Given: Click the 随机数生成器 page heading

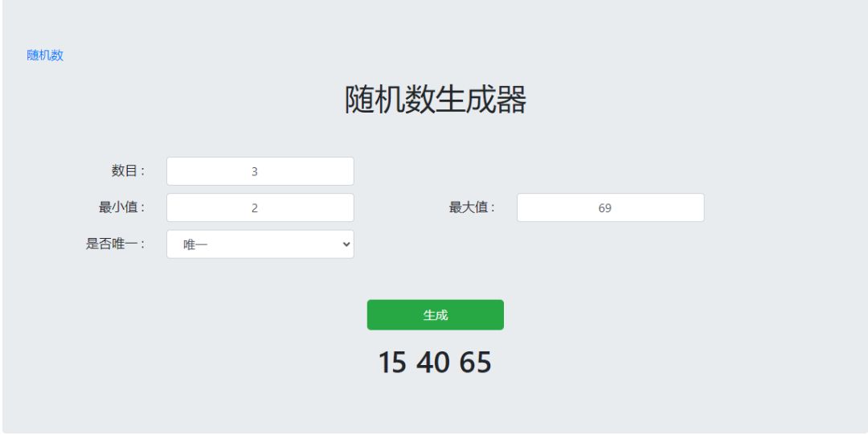Looking at the screenshot, I should (x=435, y=100).
